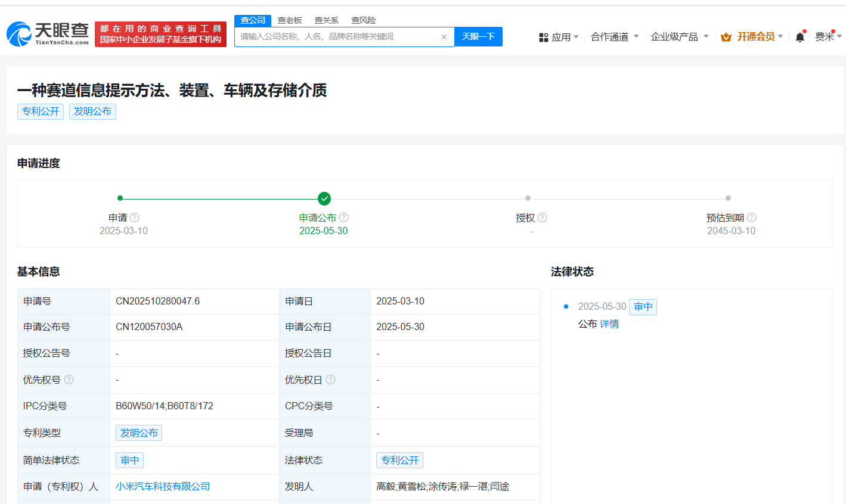Click the 发明公布 tag in 专利类型 row
The height and width of the screenshot is (504, 846).
pos(139,433)
